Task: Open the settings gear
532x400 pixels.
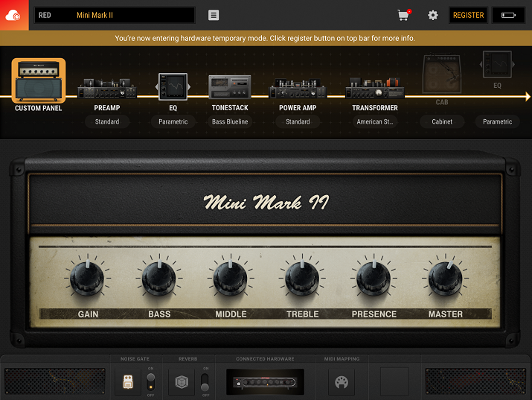Action: tap(432, 15)
